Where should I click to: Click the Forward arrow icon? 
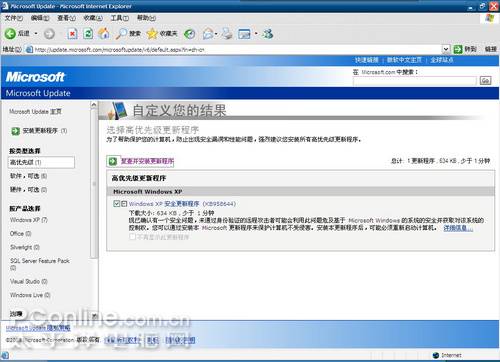click(x=49, y=34)
